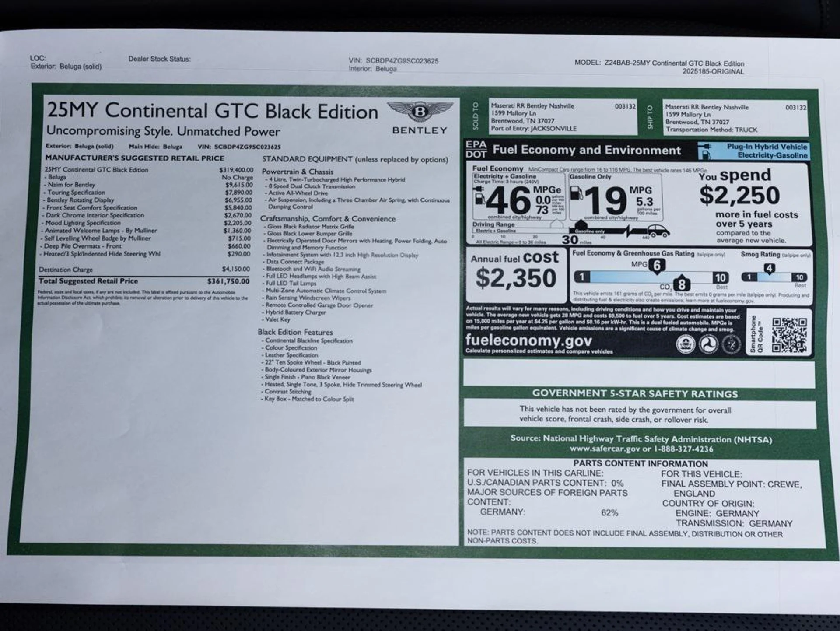
Task: Click the MPG 6 rating marker
Action: 656,265
